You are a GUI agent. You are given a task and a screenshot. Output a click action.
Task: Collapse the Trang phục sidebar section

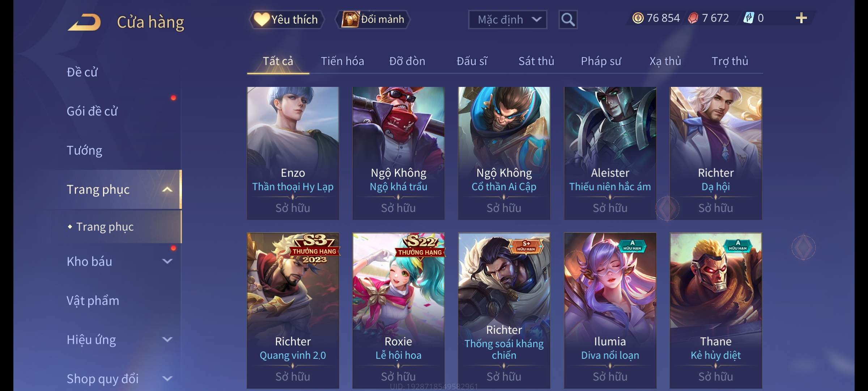pos(167,189)
